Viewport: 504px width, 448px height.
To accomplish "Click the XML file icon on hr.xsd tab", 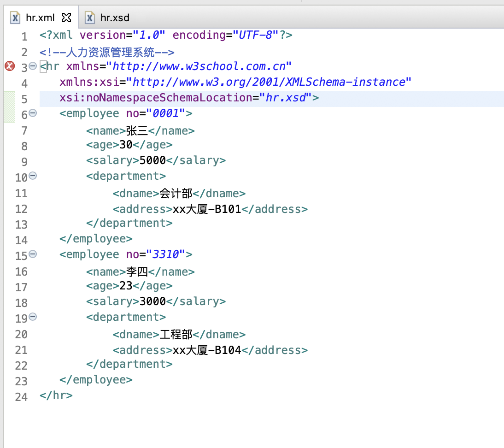I will pyautogui.click(x=90, y=18).
